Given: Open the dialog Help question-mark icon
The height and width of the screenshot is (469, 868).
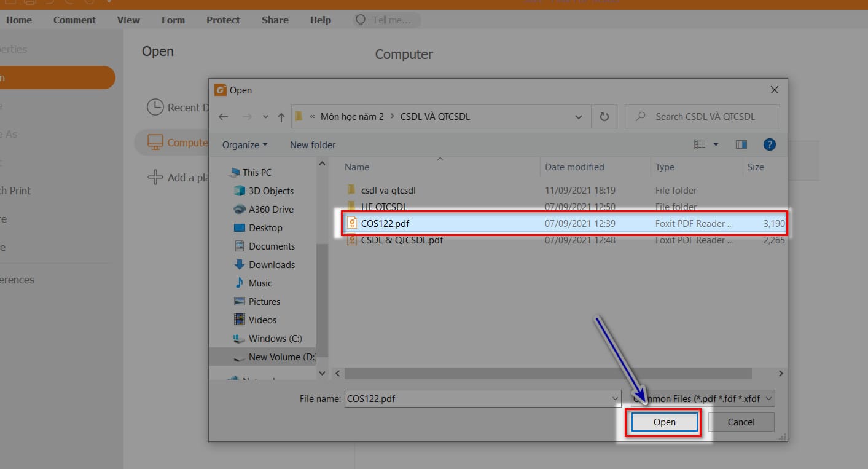Looking at the screenshot, I should pos(769,144).
